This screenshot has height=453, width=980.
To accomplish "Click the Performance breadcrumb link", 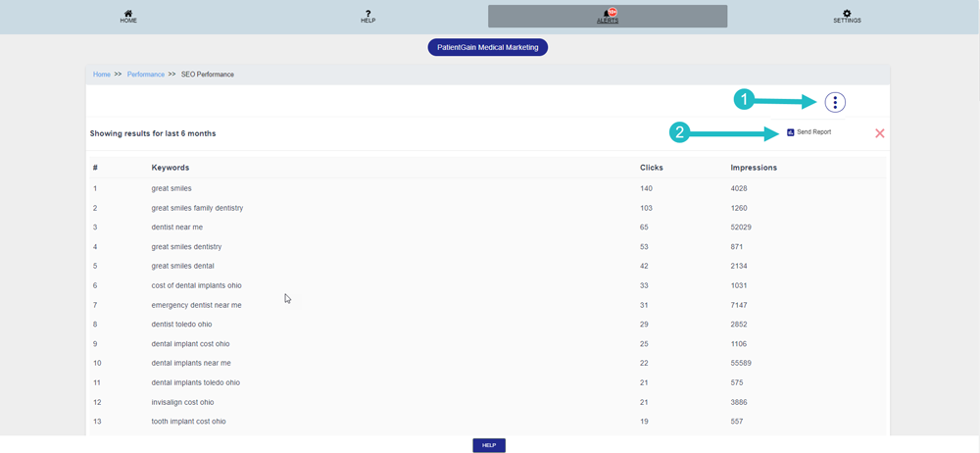I will click(146, 75).
